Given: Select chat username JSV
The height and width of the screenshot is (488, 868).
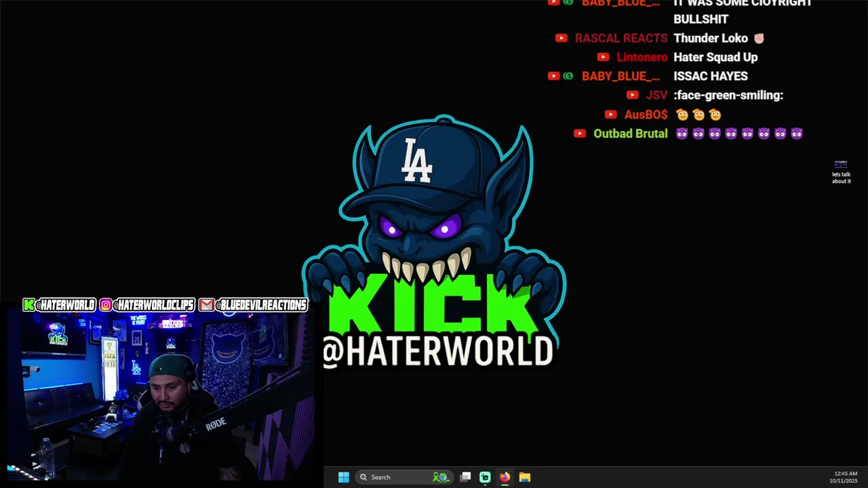Looking at the screenshot, I should (x=656, y=95).
